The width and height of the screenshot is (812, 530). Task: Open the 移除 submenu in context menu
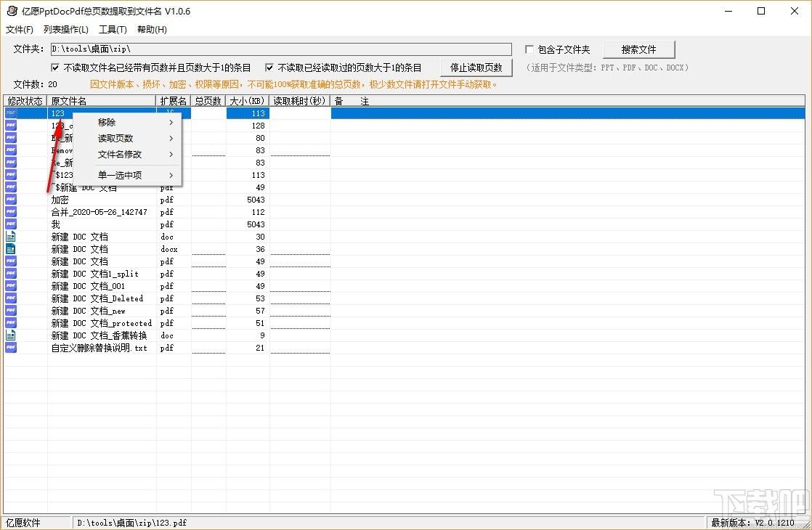click(127, 122)
